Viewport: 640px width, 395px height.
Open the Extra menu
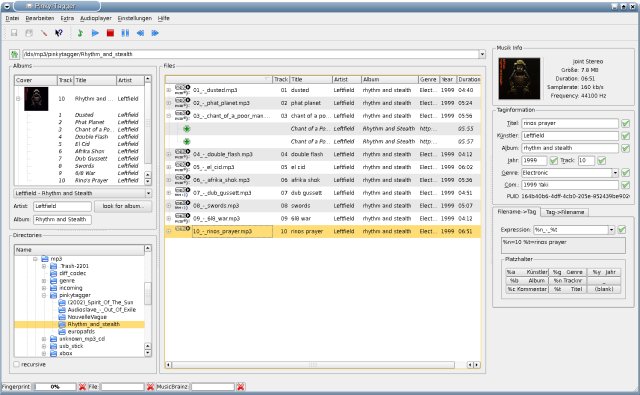67,18
